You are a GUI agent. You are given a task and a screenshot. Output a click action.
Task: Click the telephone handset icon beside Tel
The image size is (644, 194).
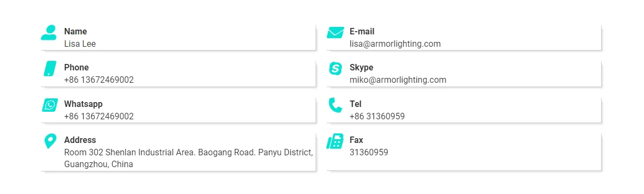(x=335, y=105)
